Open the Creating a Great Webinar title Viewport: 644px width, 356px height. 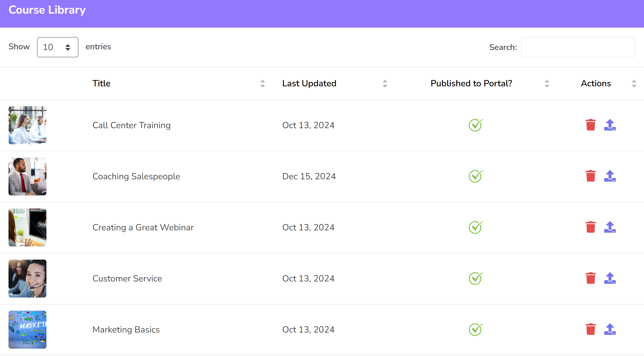143,227
